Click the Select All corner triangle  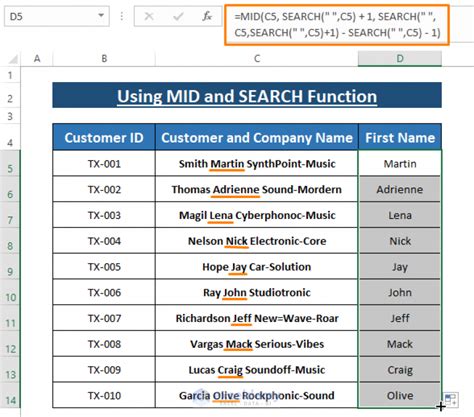point(13,59)
